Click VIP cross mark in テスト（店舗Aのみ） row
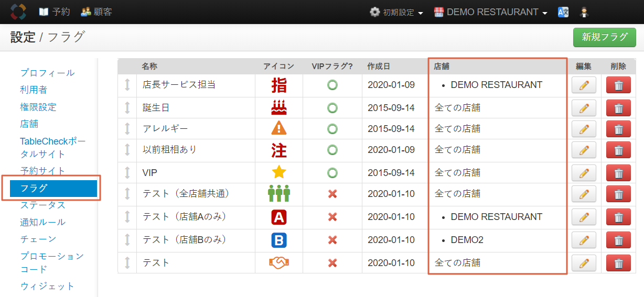This screenshot has height=297, width=644. [332, 217]
